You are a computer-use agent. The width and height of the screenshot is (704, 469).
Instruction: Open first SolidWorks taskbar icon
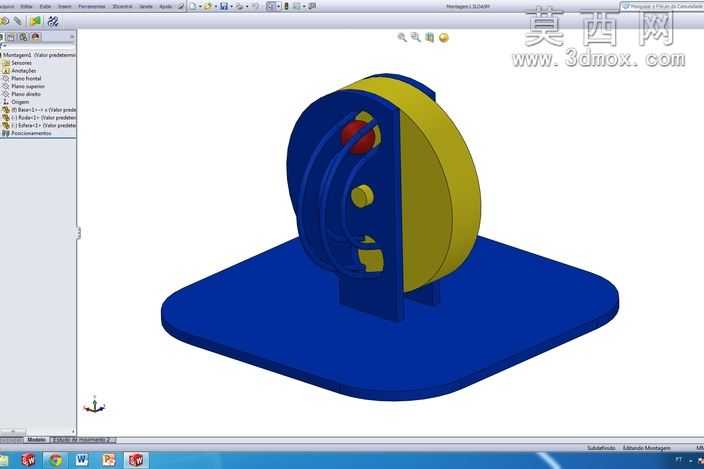point(28,460)
